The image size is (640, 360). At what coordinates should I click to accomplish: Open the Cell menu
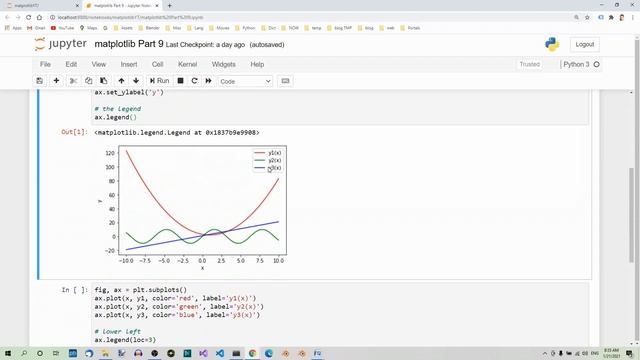coord(158,64)
